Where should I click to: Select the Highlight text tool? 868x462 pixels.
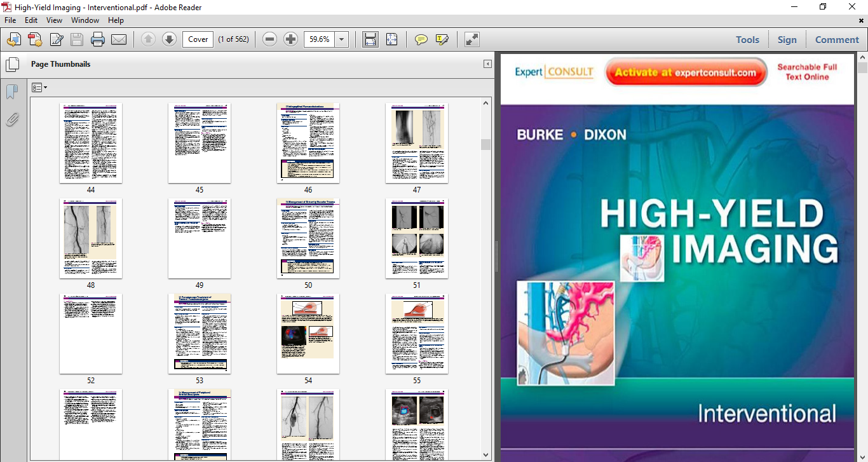tap(442, 39)
